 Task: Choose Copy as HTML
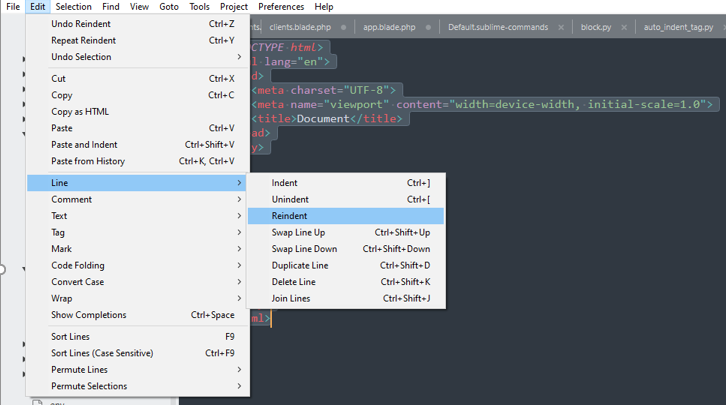pyautogui.click(x=80, y=112)
